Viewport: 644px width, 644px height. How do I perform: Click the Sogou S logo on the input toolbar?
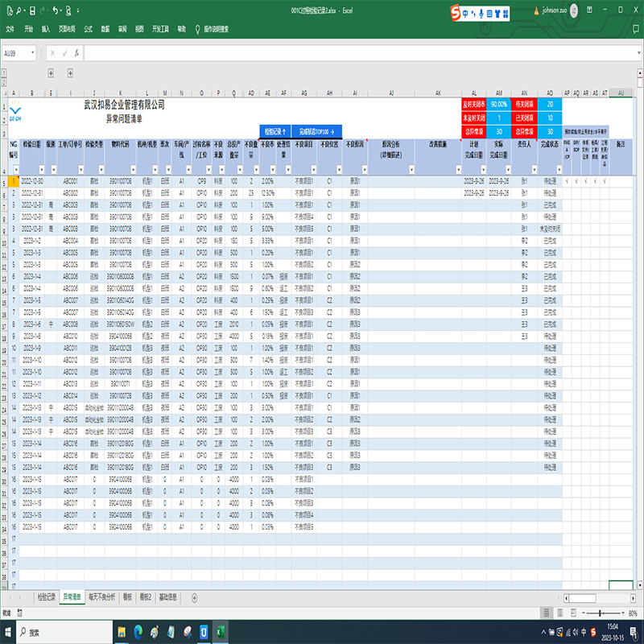click(456, 13)
